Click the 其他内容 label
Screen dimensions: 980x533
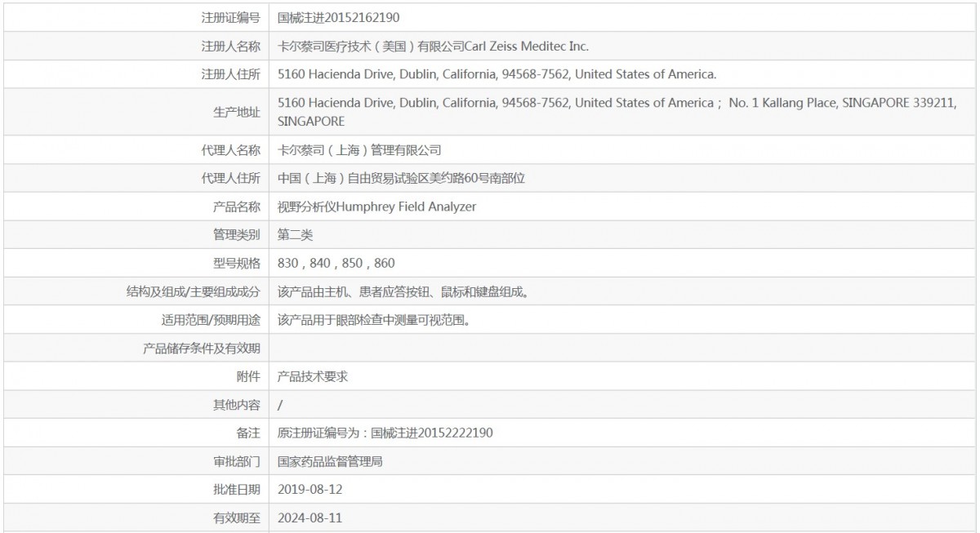[x=237, y=405]
